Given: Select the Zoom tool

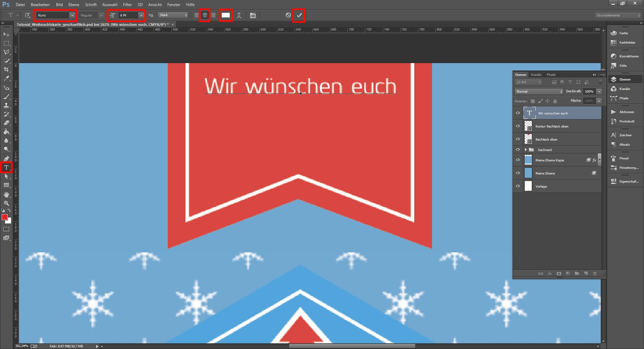Looking at the screenshot, I should (6, 204).
